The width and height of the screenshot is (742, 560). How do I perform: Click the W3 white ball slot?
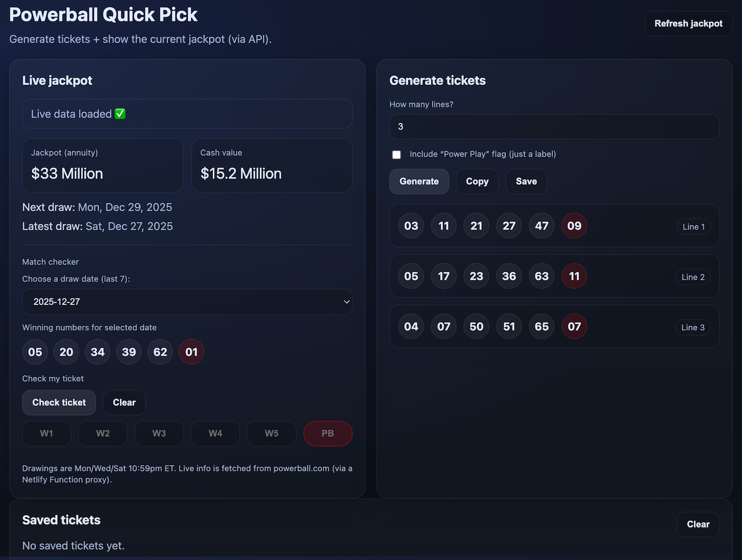click(x=159, y=433)
